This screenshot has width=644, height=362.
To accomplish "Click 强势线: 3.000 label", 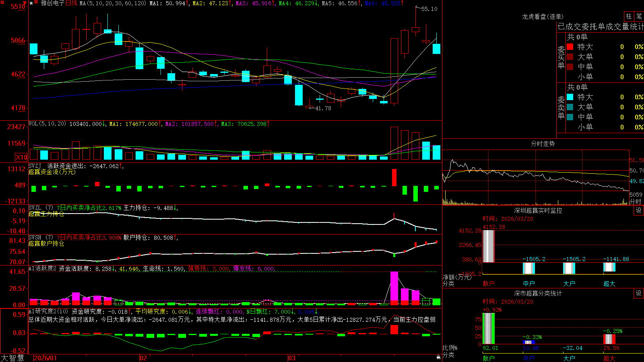I will [x=209, y=268].
